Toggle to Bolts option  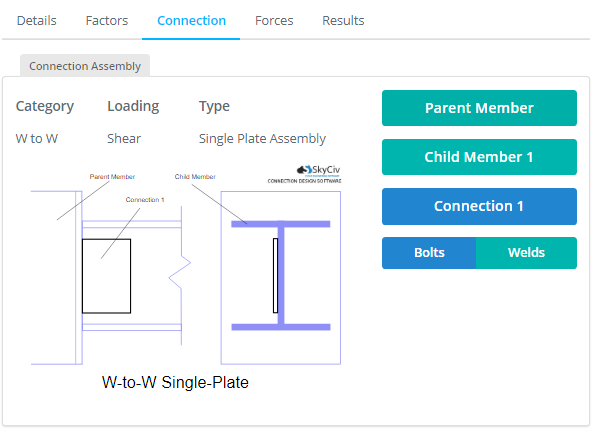coord(429,253)
